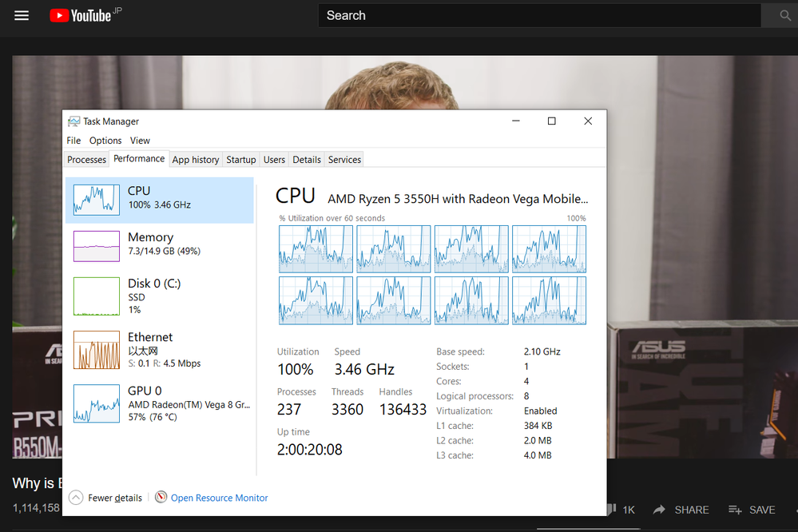Viewport: 798px width, 532px height.
Task: Click the Fewer details label
Action: pos(115,498)
